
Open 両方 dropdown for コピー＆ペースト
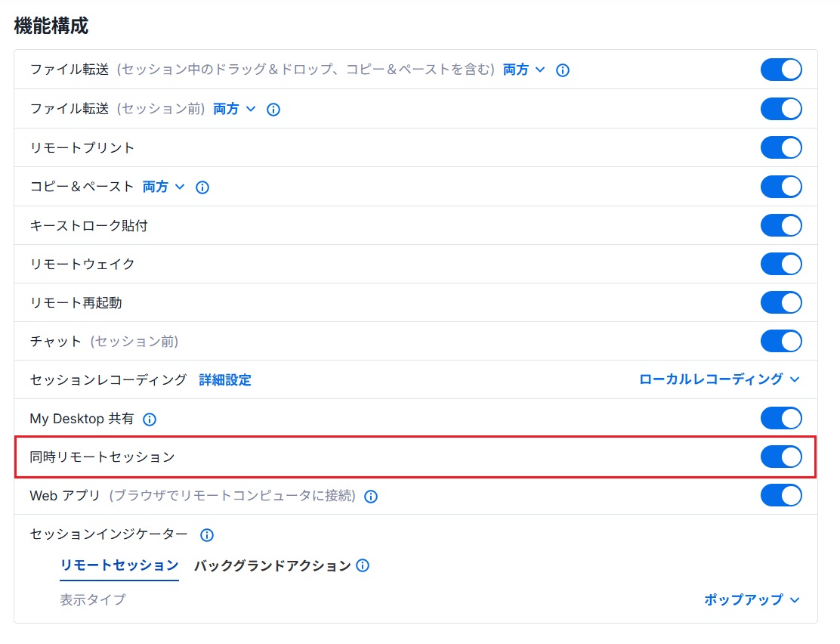tap(163, 187)
